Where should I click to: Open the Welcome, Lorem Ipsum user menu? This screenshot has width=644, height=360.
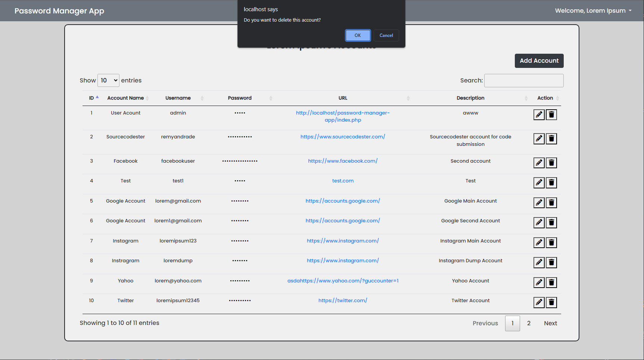pyautogui.click(x=593, y=11)
